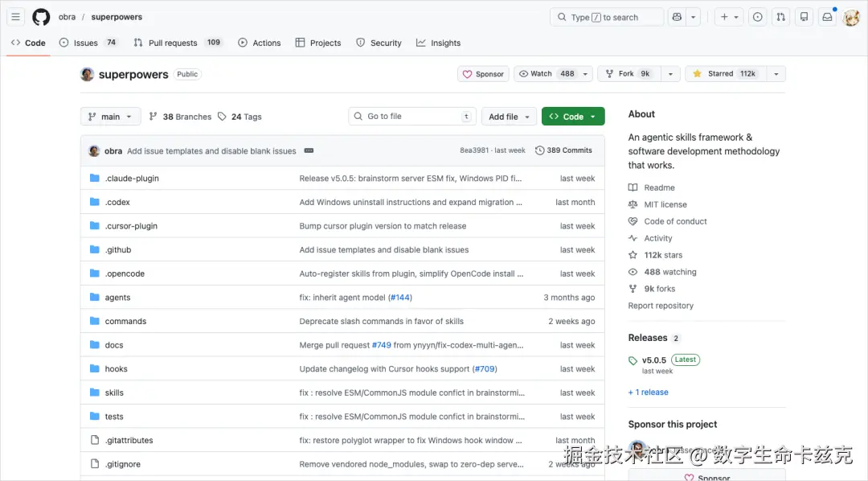Open repositories icon in top header

[x=804, y=17]
